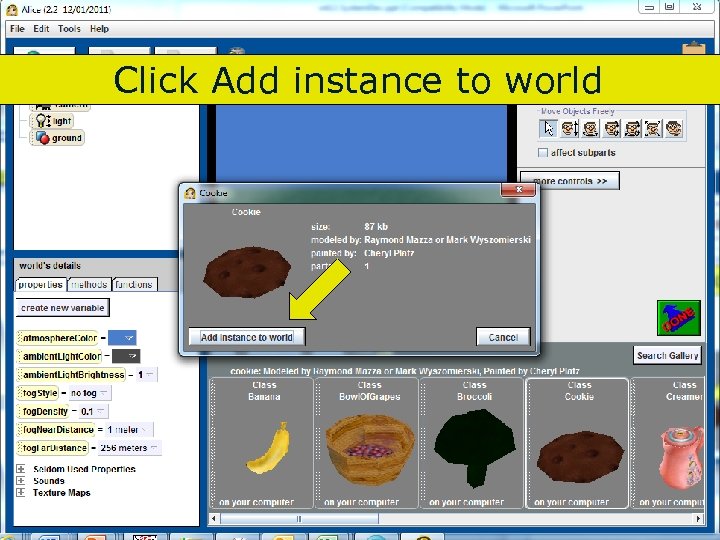The height and width of the screenshot is (540, 720).
Task: Click Cancel in the Cookie dialog
Action: tap(503, 337)
